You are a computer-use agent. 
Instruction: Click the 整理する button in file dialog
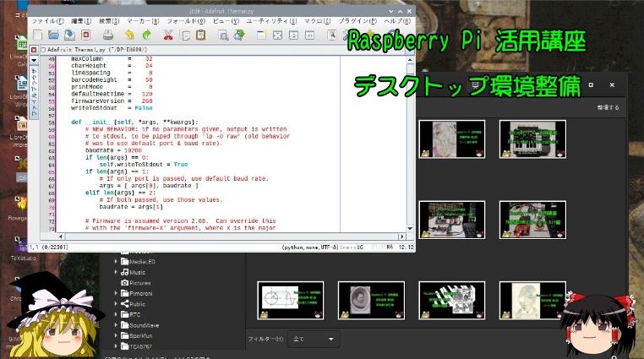click(x=609, y=107)
